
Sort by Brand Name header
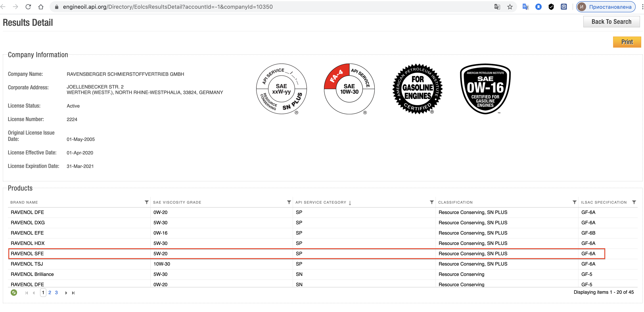[24, 202]
